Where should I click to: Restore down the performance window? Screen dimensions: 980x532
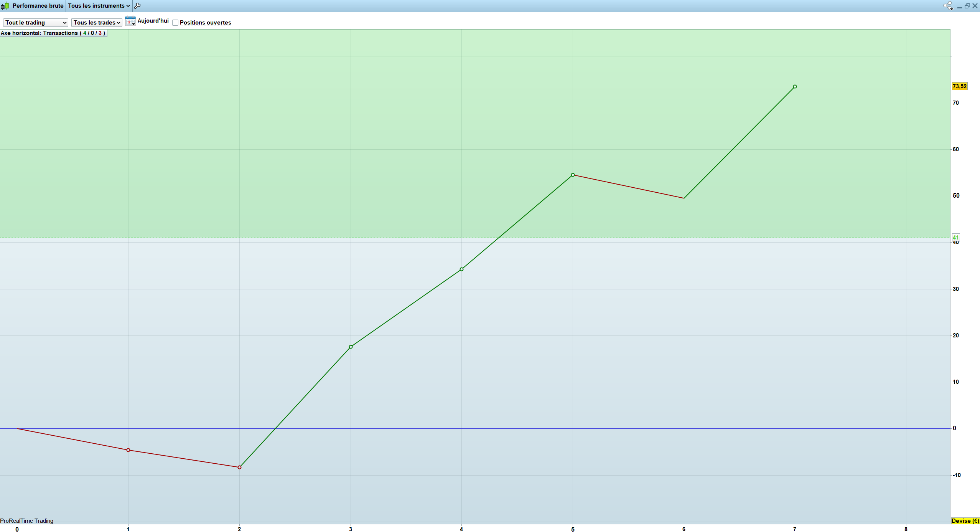point(967,6)
